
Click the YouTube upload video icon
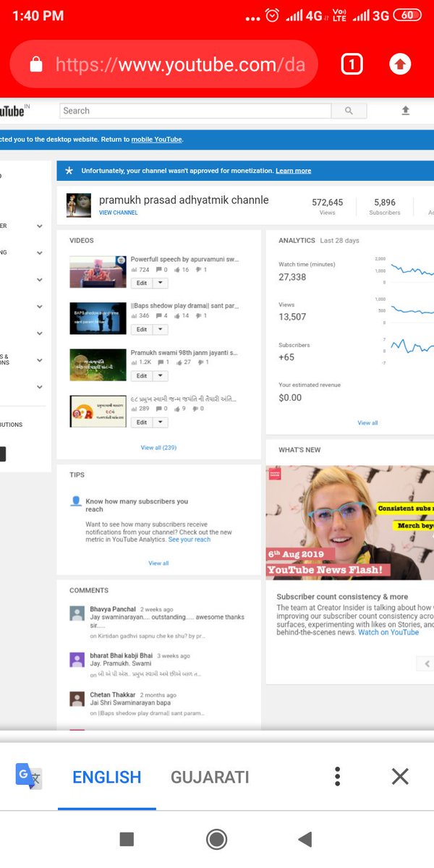[x=405, y=111]
